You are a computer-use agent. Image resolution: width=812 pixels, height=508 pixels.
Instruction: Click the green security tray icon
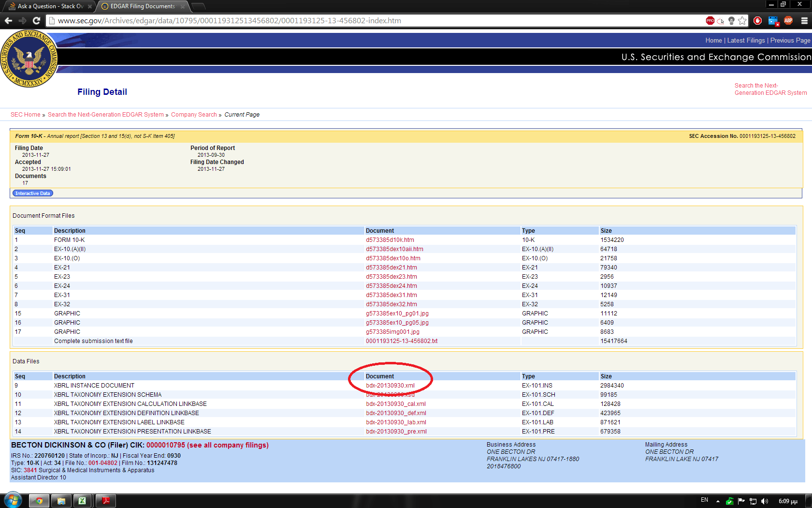click(729, 501)
